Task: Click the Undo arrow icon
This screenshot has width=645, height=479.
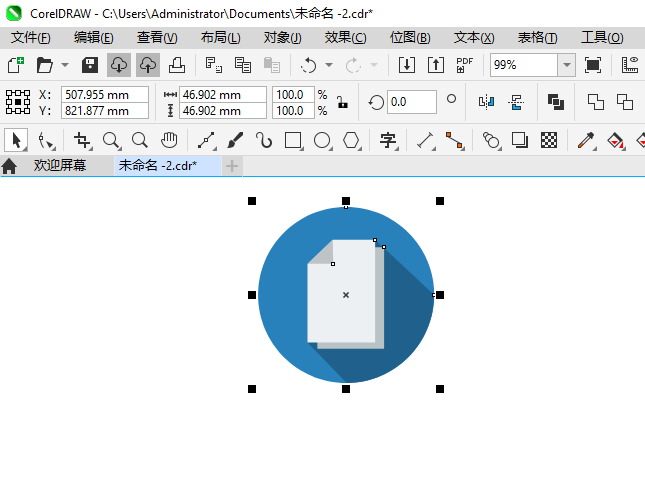Action: pos(309,65)
